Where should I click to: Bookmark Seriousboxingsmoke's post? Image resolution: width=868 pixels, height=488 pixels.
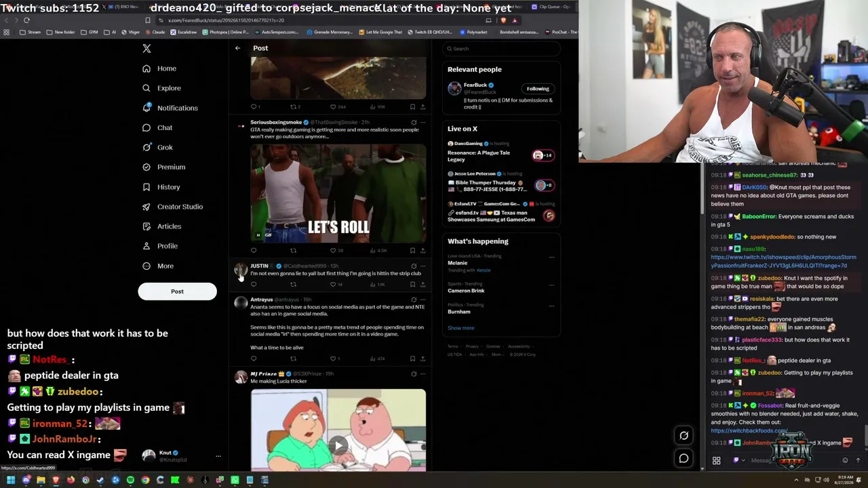pyautogui.click(x=412, y=250)
